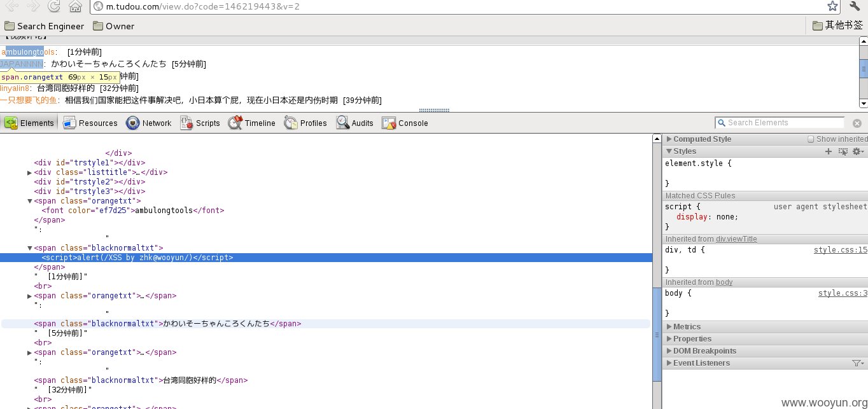Select the span containing かわいそーちゃんころくんたち

pos(167,324)
